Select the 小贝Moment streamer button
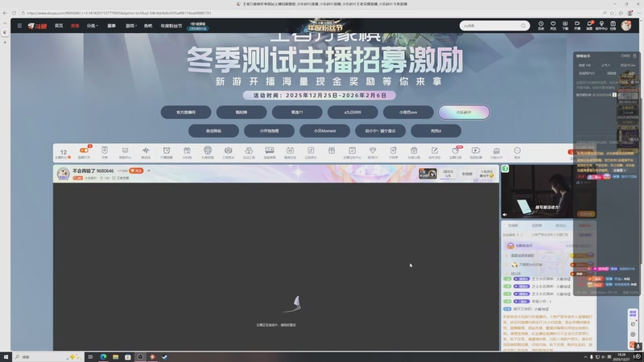Screen dimensions: 644x362 point(325,131)
